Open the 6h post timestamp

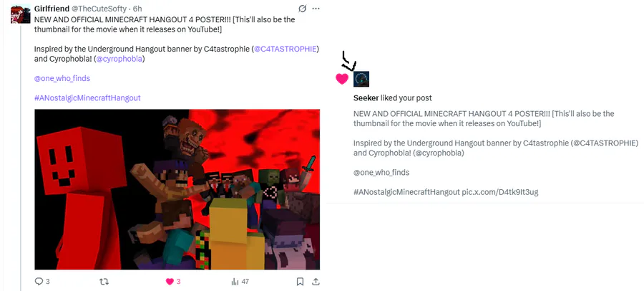tap(137, 9)
